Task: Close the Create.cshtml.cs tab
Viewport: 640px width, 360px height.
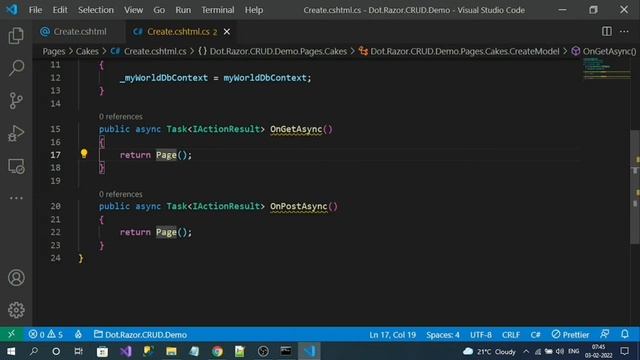Action: pyautogui.click(x=227, y=31)
